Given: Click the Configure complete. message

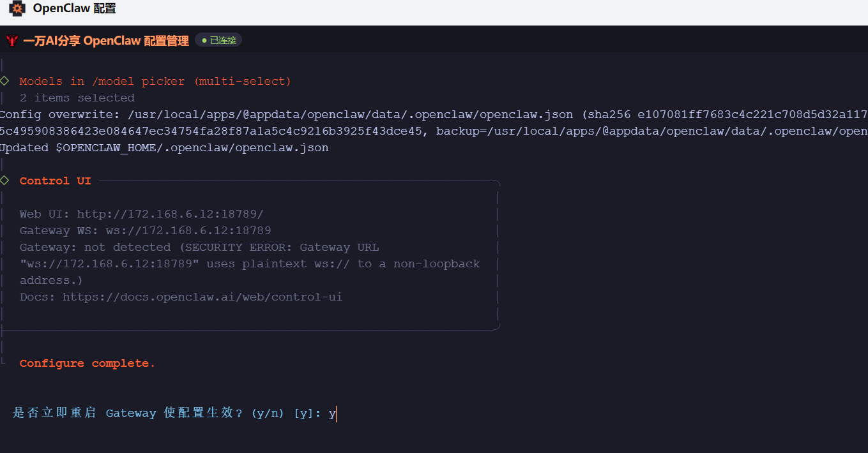Looking at the screenshot, I should 88,363.
